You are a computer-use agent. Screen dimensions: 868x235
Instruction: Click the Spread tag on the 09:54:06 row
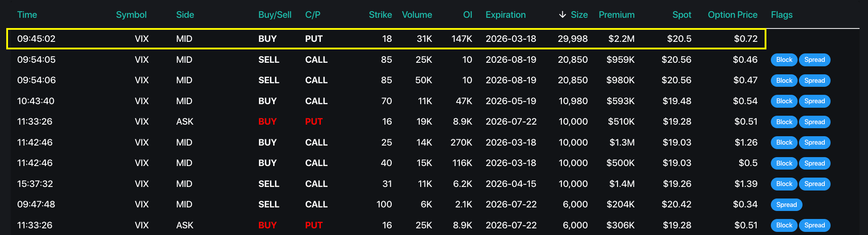coord(815,81)
